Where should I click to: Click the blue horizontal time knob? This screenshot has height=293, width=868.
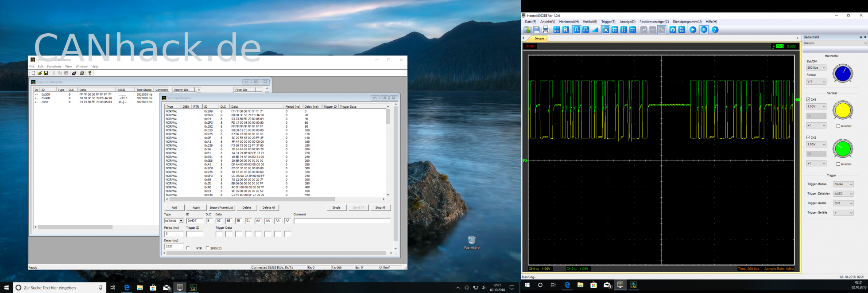(x=843, y=74)
